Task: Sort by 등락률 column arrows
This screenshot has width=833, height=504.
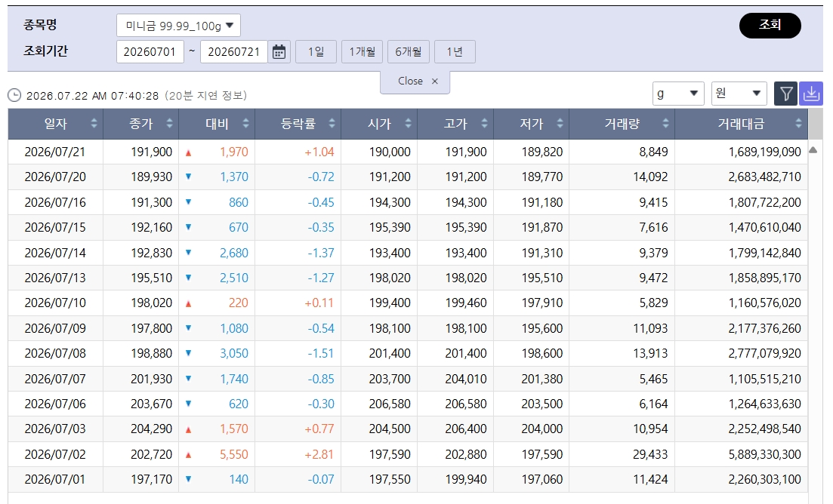Action: [x=332, y=124]
